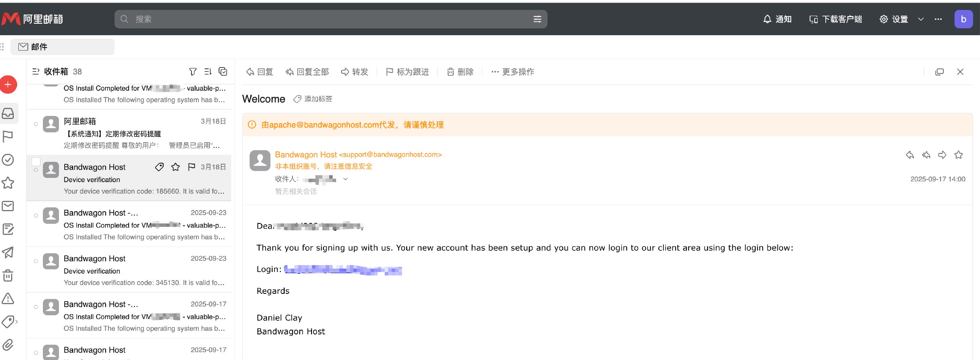Screen dimensions: 980x360
Task: Open the starred mail folder in sidebar
Action: 8,183
